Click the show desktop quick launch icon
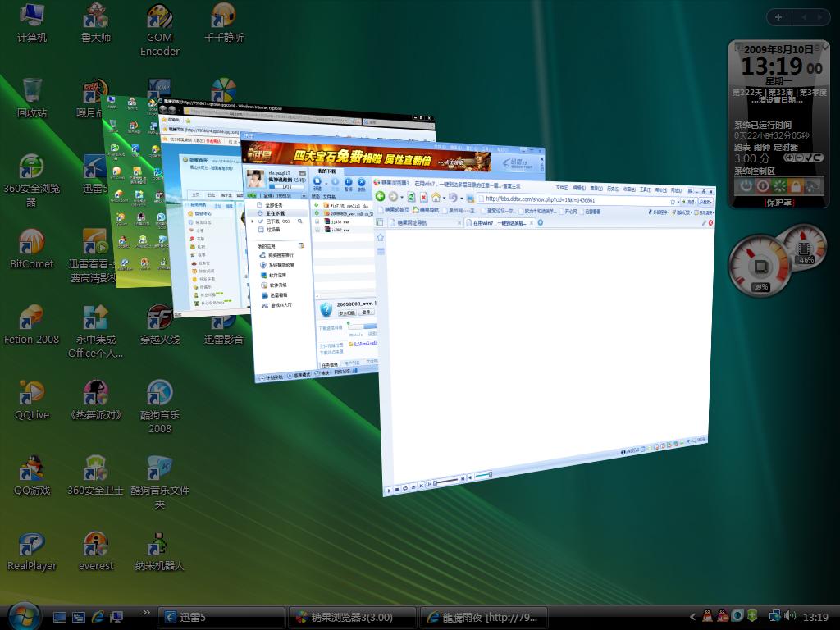 pyautogui.click(x=59, y=617)
